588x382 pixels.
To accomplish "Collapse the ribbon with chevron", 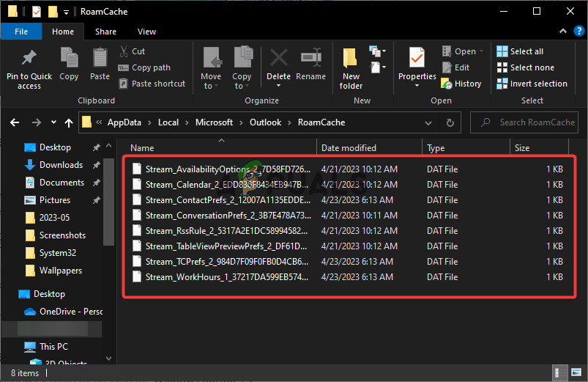I will coord(563,32).
